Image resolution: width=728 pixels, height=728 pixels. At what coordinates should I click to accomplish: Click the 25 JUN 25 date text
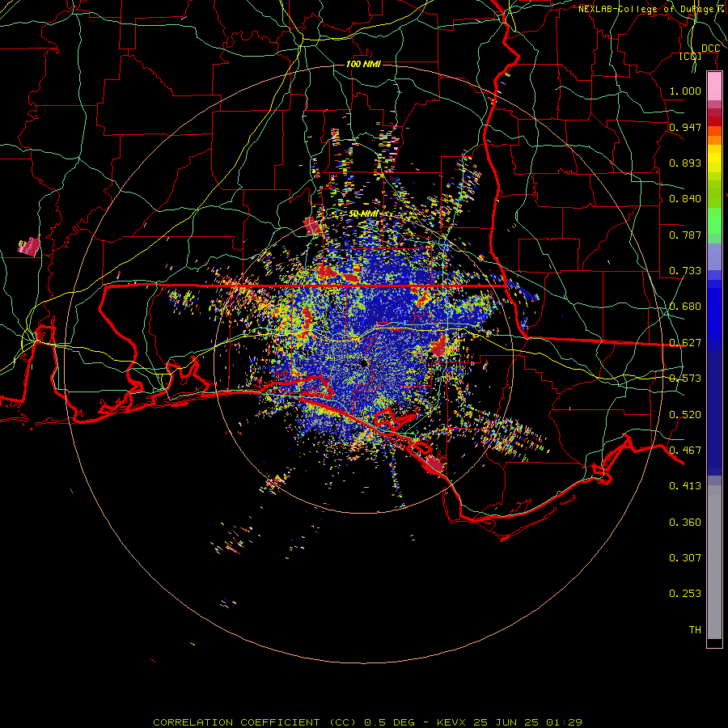pos(506,722)
